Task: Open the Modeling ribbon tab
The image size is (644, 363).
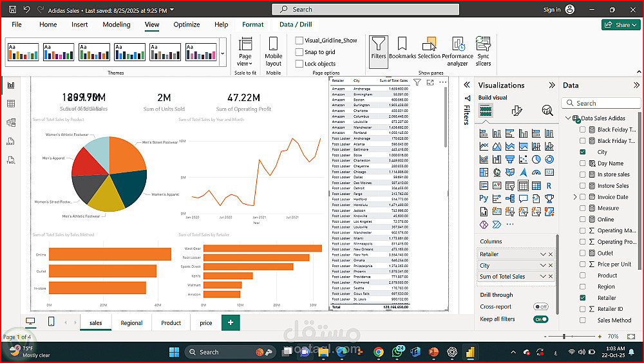Action: point(116,24)
